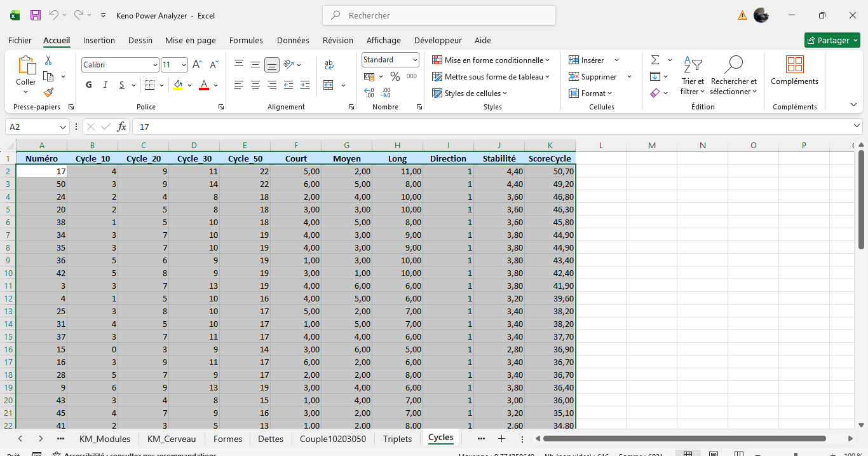The width and height of the screenshot is (868, 456).
Task: Open the Données ribbon tab
Action: [293, 40]
